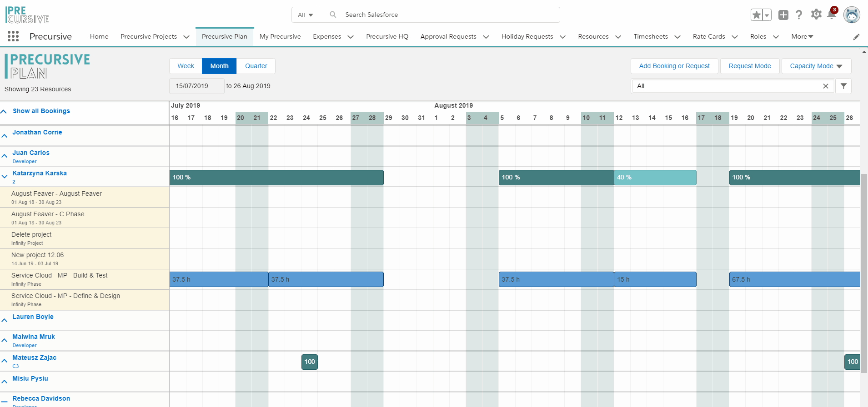Open the Rate Cards tab
This screenshot has width=868, height=407.
tap(709, 36)
